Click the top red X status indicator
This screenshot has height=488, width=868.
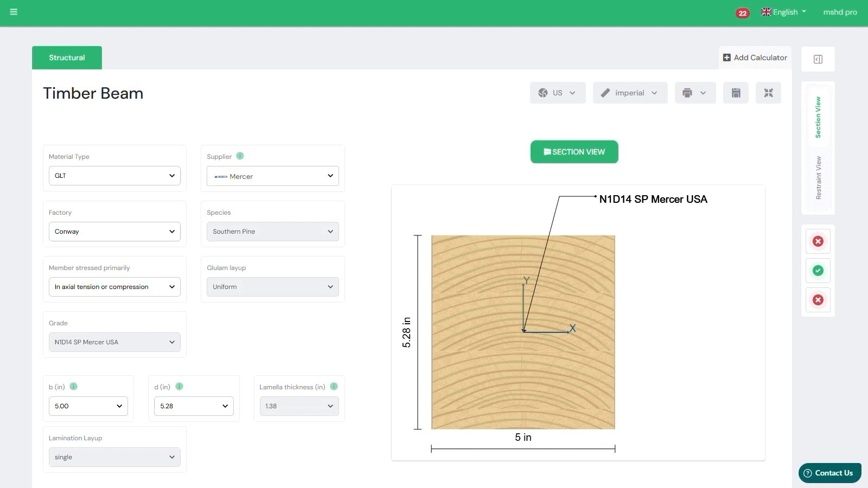pyautogui.click(x=818, y=241)
